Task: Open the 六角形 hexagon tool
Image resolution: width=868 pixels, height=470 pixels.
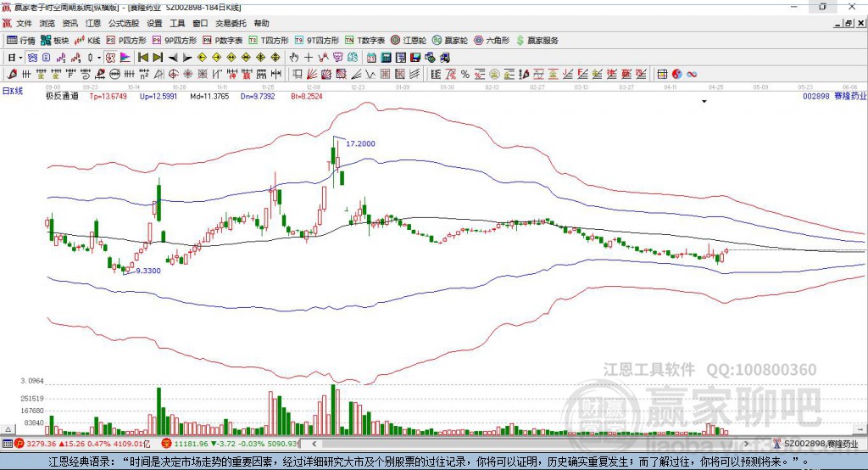Action: (492, 41)
